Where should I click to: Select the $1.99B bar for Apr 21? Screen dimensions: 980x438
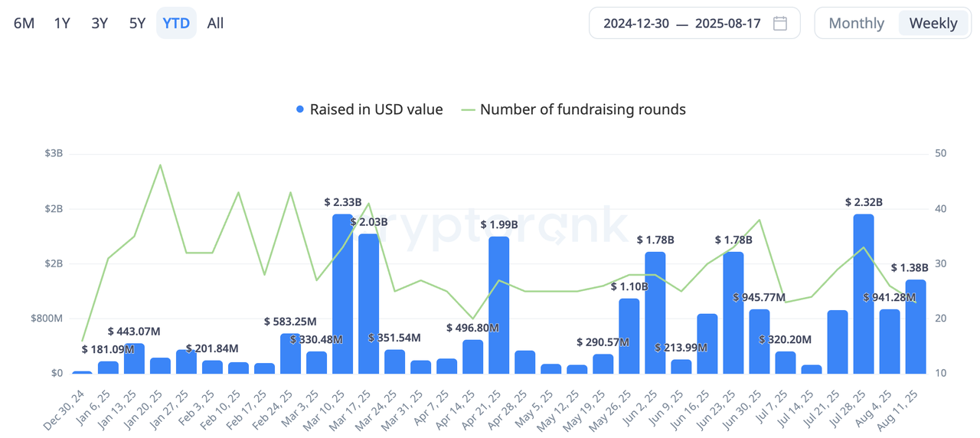(x=498, y=306)
